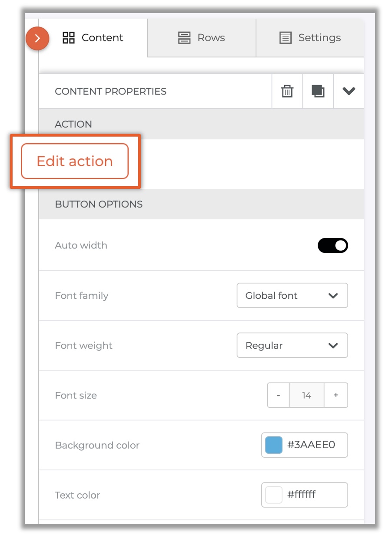Switch to the Rows tab
392x536 pixels.
point(202,38)
